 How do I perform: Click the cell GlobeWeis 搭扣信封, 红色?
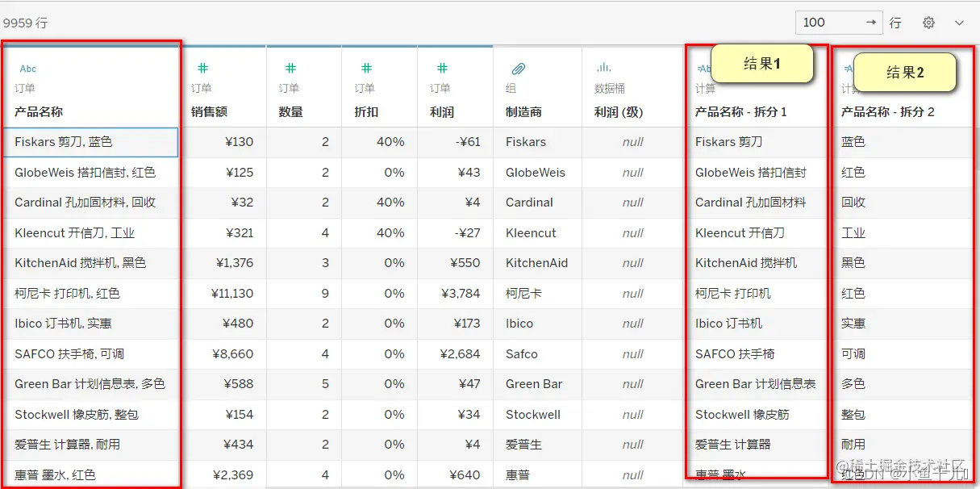click(90, 173)
